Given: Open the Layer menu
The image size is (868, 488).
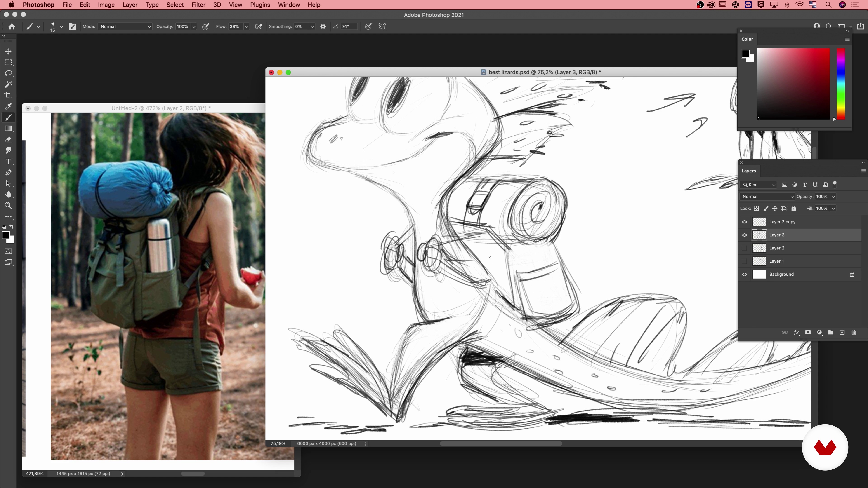Looking at the screenshot, I should click(130, 5).
